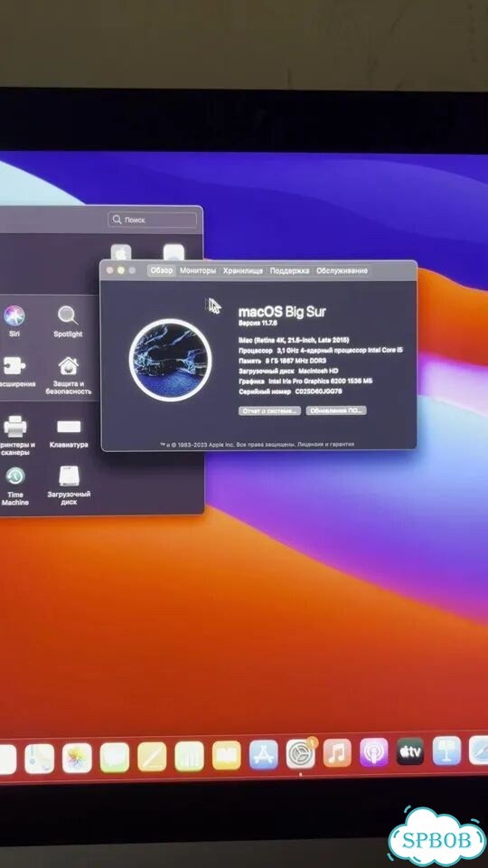Click the macOS Big Sur title
Image resolution: width=488 pixels, height=868 pixels.
coord(282,311)
